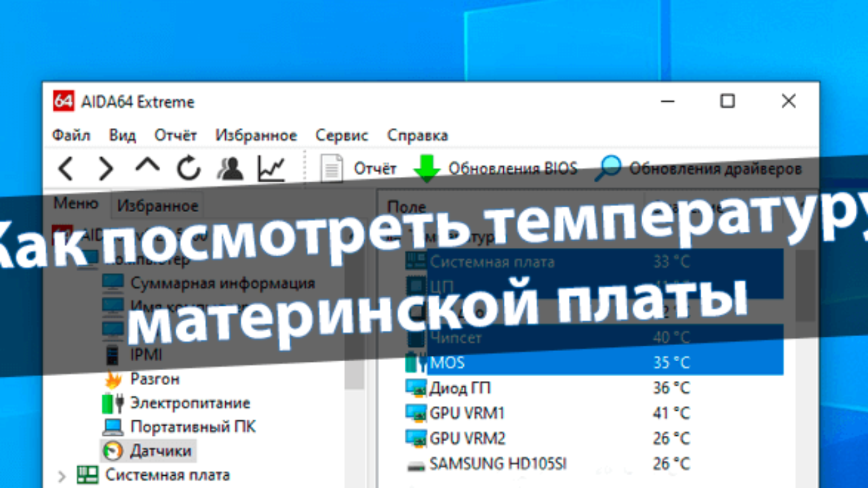Click the Отчёт toolbar button

[x=359, y=169]
